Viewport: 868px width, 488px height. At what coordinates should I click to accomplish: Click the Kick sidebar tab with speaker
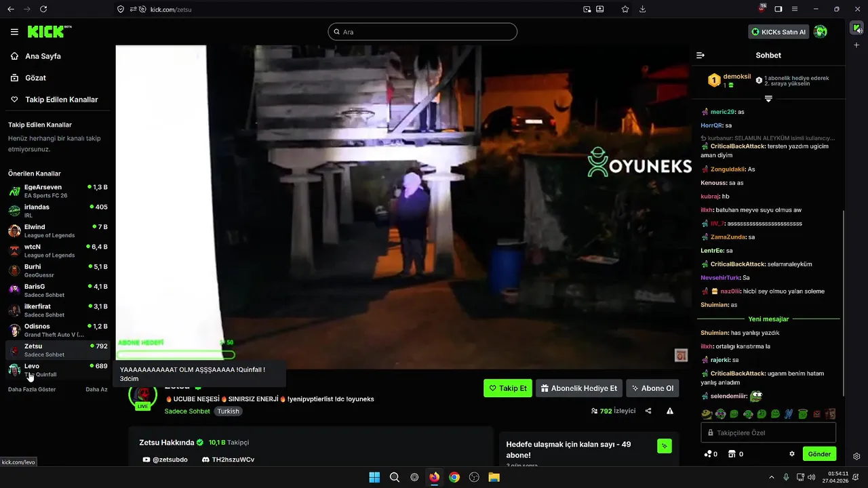856,28
